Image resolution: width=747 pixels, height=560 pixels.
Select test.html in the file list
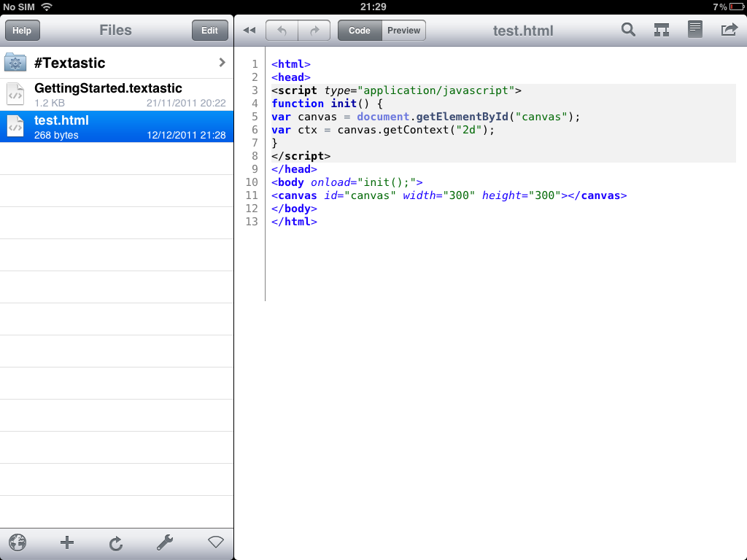tap(117, 127)
